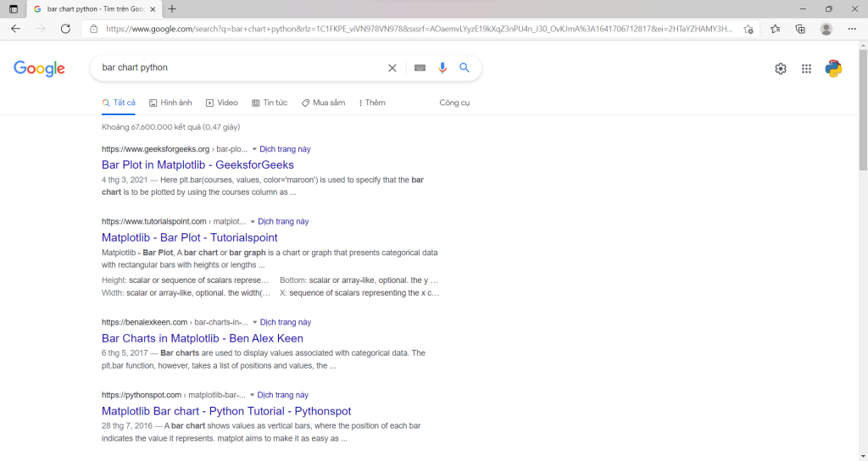Screen dimensions: 868x461
Task: Start voice search with microphone icon
Action: point(442,68)
